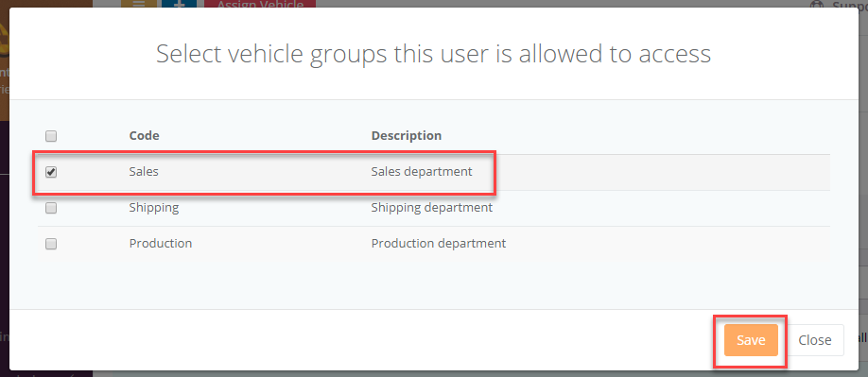The image size is (868, 377).
Task: Click the 'Sales department' description text
Action: tap(422, 171)
